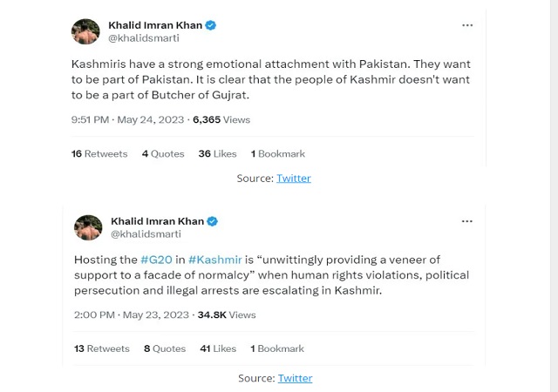This screenshot has height=392, width=558.
Task: View the 41 Likes on the second tweet
Action: coord(218,348)
